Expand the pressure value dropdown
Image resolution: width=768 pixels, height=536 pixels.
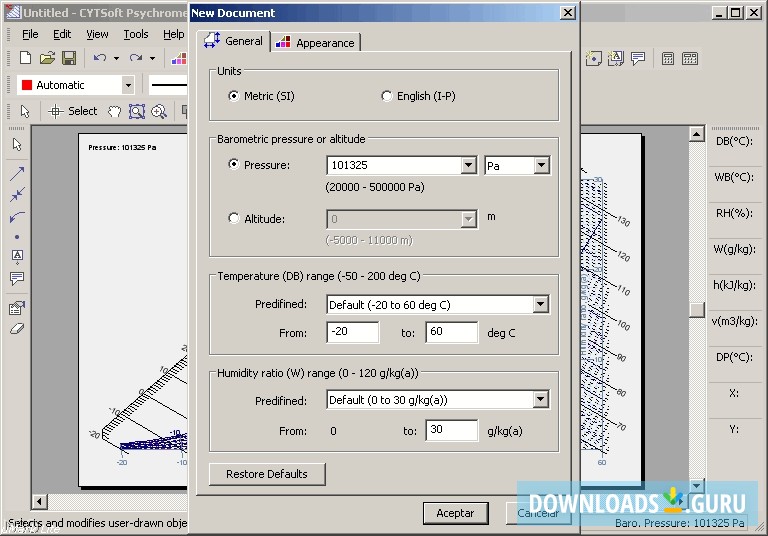pos(469,165)
